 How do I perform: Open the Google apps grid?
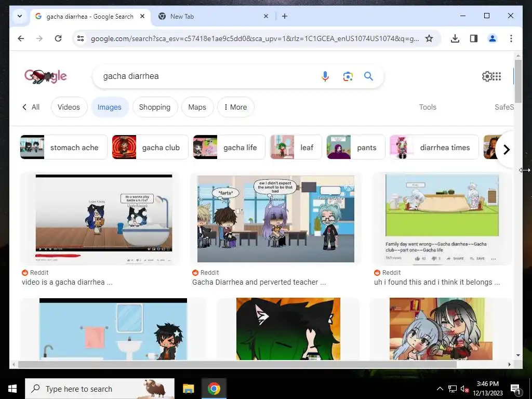497,76
